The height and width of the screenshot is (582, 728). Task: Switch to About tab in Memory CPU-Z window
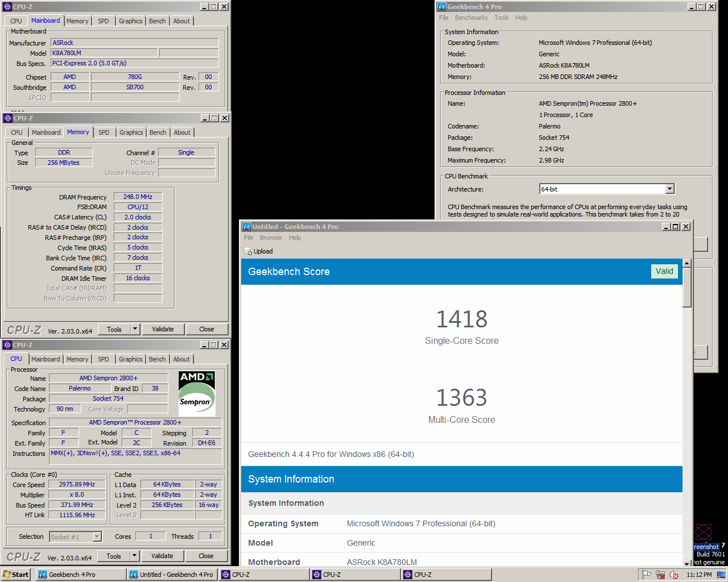[x=182, y=132]
